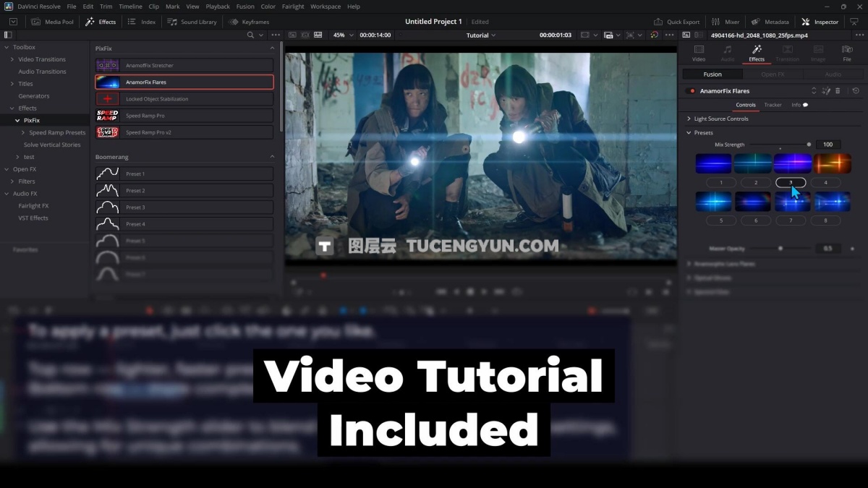This screenshot has height=488, width=868.
Task: Collapse the PixFix effects list header
Action: pos(273,48)
